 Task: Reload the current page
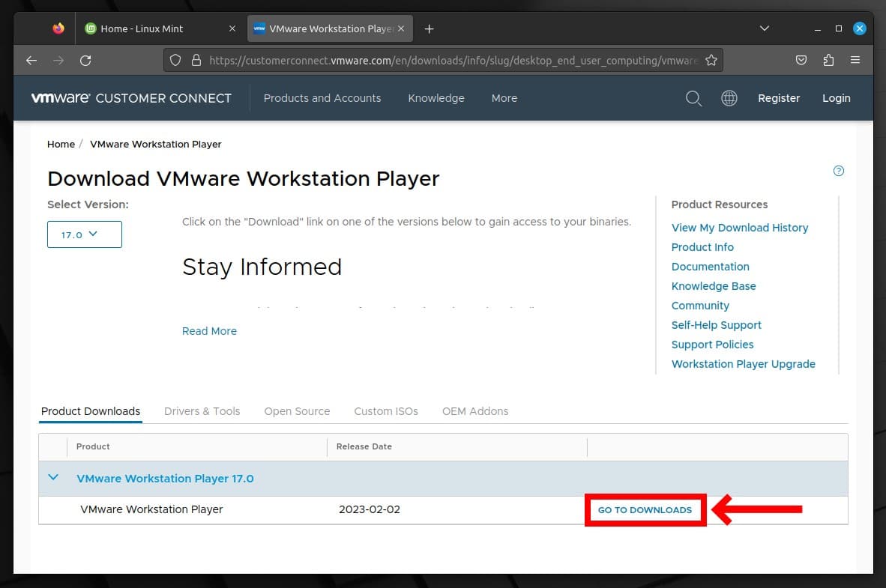85,60
